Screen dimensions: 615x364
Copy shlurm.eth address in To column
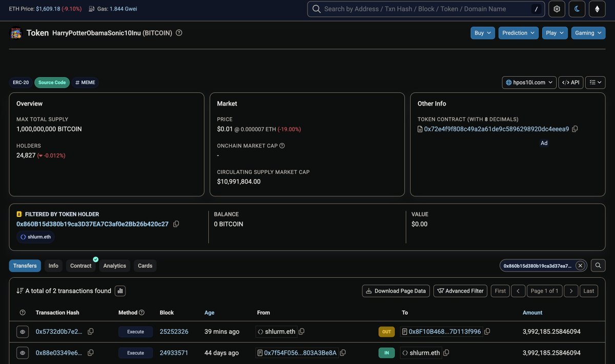(x=446, y=353)
